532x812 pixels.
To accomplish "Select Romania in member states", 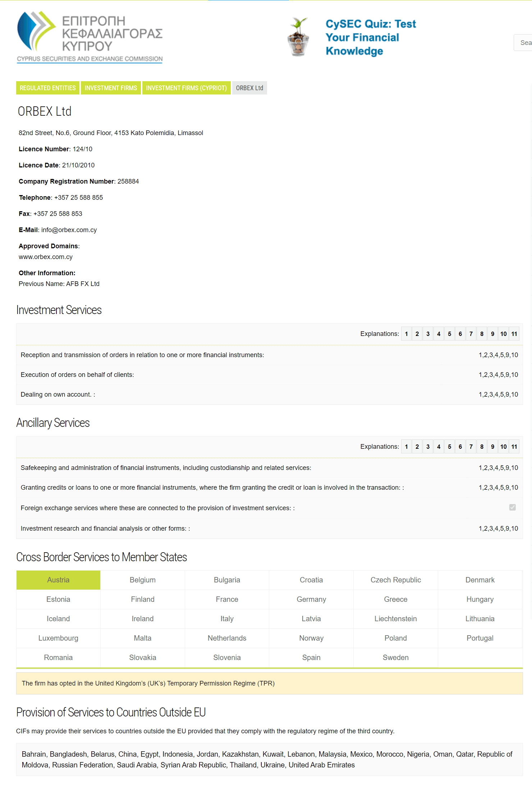I will [58, 658].
